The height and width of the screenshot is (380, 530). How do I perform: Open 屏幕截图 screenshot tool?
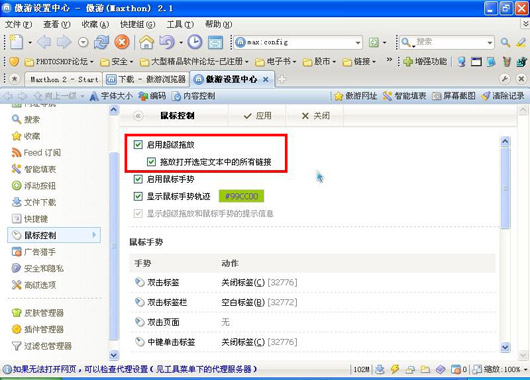click(454, 96)
